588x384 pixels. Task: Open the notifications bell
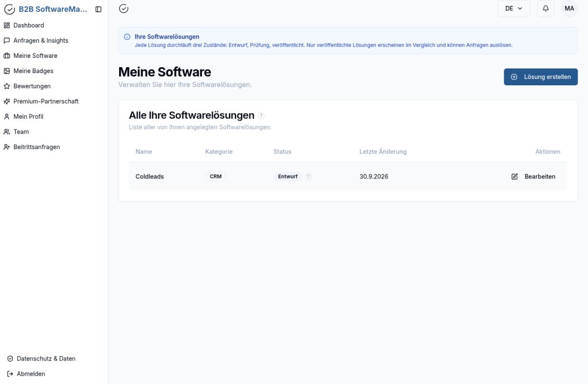(x=546, y=8)
